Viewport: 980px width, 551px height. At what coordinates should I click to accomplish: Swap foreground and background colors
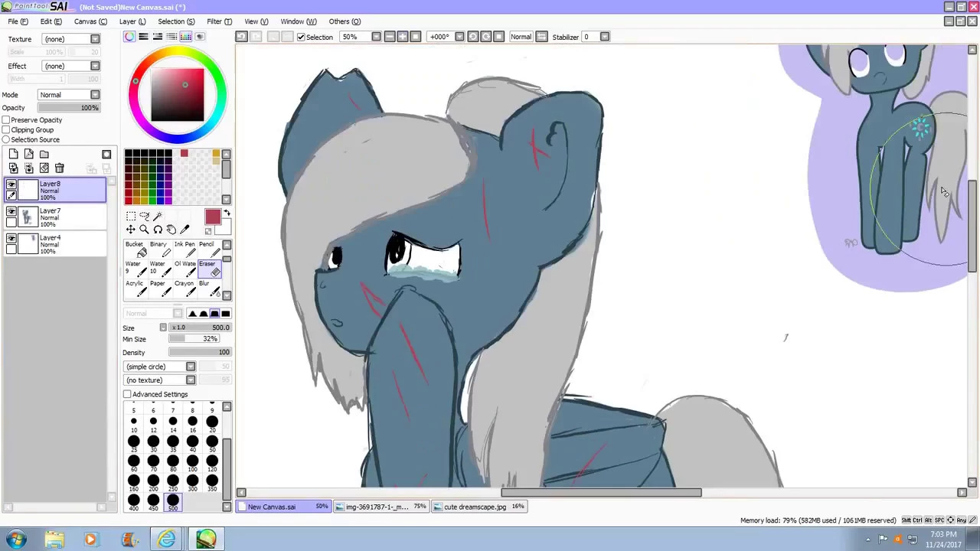226,214
